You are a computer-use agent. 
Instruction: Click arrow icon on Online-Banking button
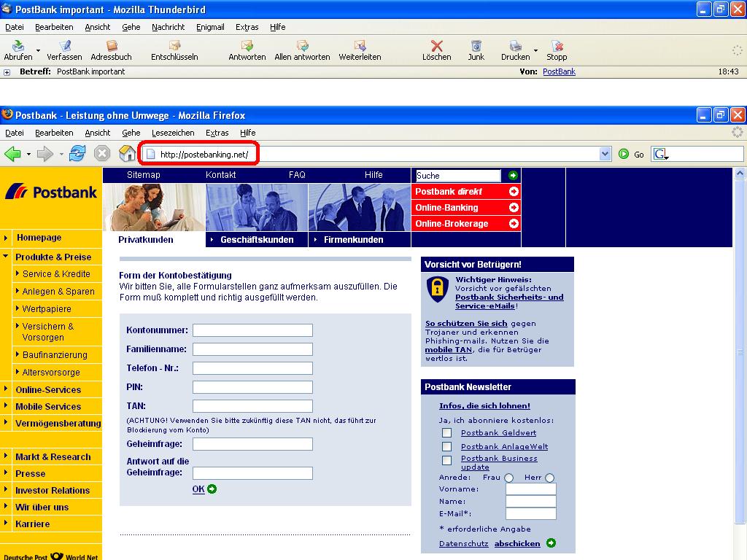coord(514,208)
